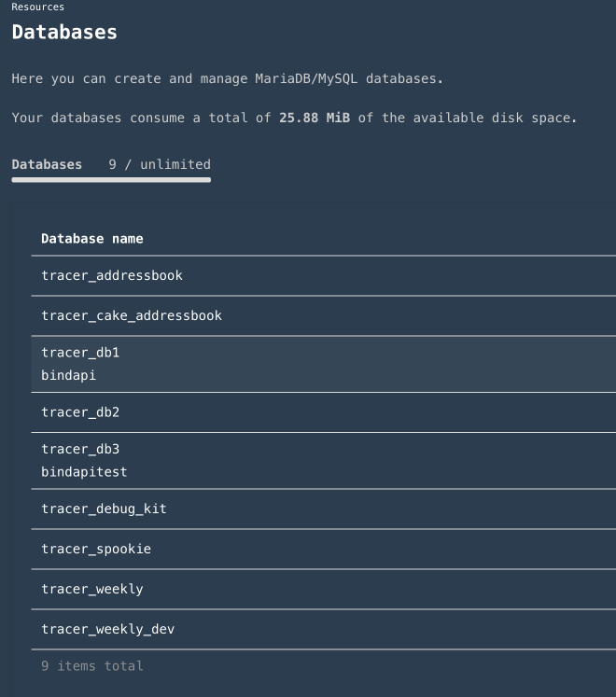Click the MariaDB/MySQL description sentence
Viewport: 616px width, 697px height.
227,78
